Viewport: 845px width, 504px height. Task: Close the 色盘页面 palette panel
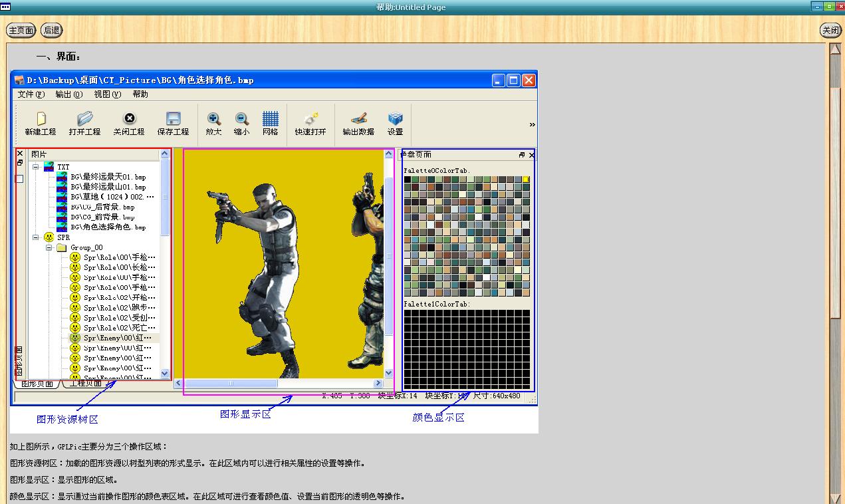pos(531,155)
